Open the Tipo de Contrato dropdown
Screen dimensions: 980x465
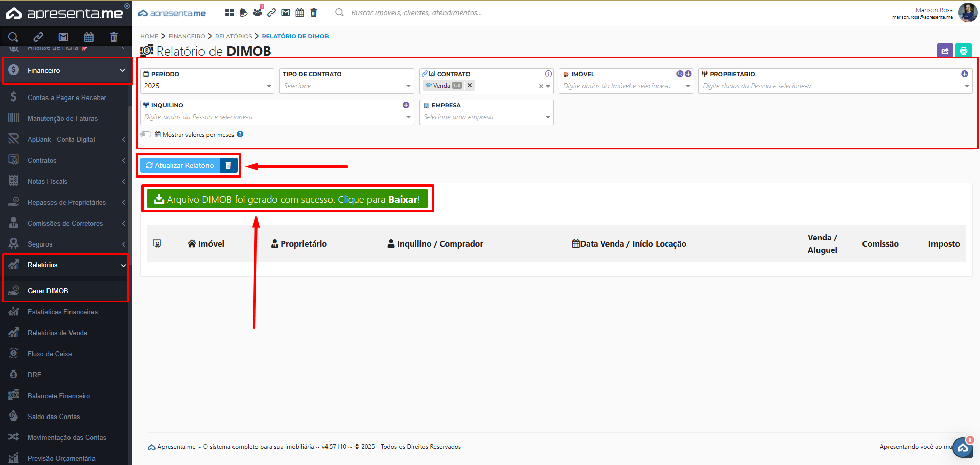[346, 86]
